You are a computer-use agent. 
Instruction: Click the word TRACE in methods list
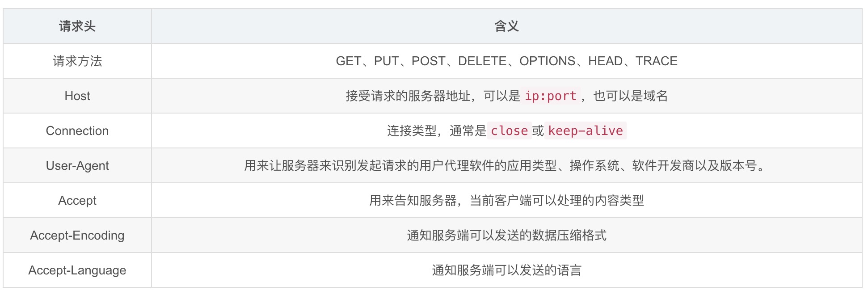pos(656,61)
